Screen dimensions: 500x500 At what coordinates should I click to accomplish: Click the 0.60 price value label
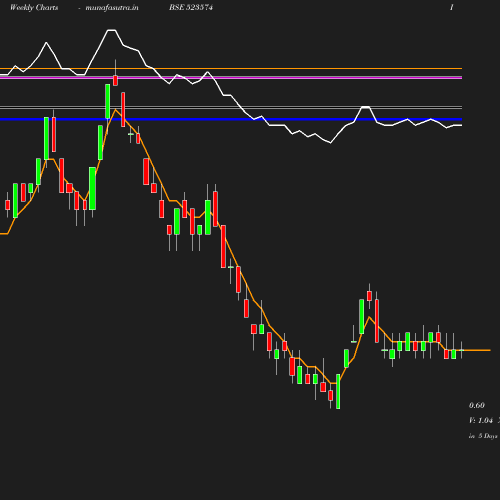[x=477, y=405]
